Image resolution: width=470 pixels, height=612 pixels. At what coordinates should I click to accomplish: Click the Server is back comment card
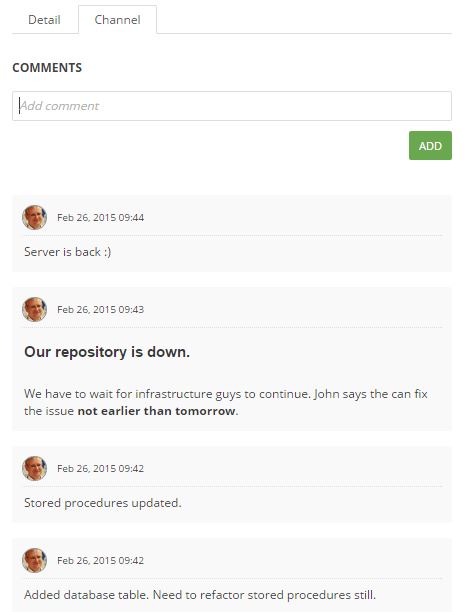click(x=232, y=233)
